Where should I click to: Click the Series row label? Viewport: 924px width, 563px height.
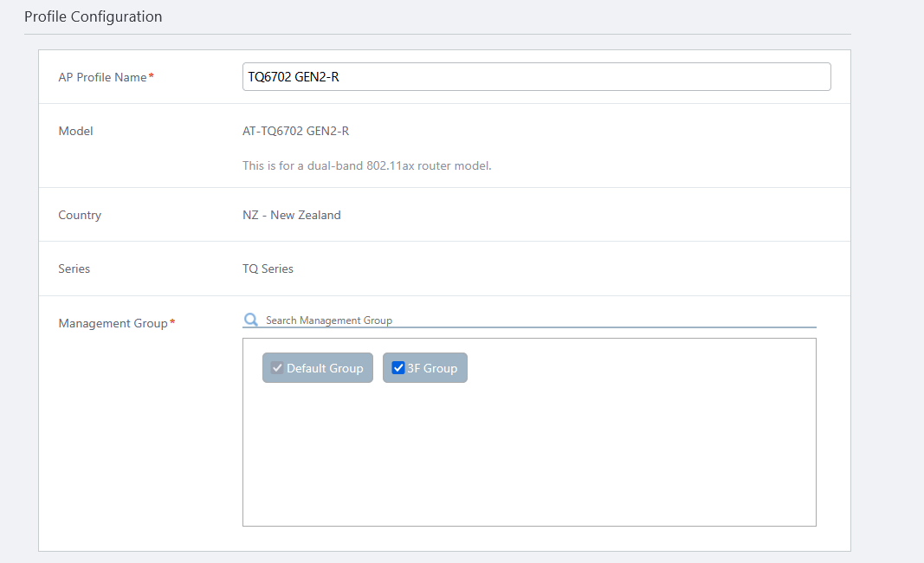coord(74,269)
